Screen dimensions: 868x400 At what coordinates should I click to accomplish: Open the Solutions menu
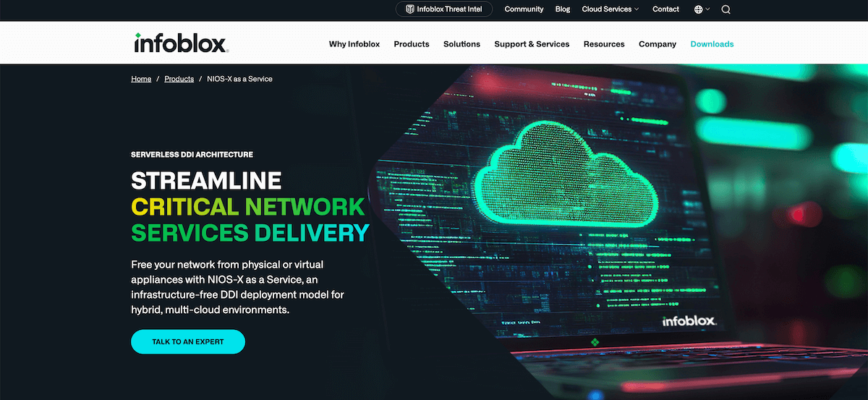(461, 44)
